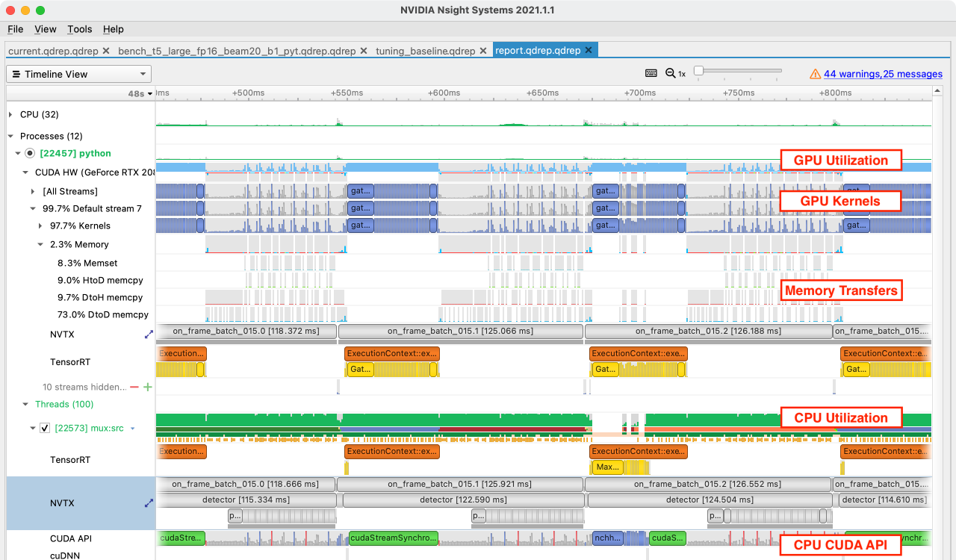Click the blue nchh... CUDA API block
This screenshot has height=560, width=956.
(x=606, y=538)
